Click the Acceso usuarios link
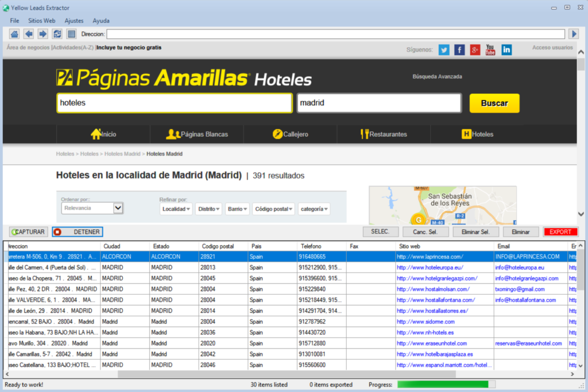 [552, 48]
